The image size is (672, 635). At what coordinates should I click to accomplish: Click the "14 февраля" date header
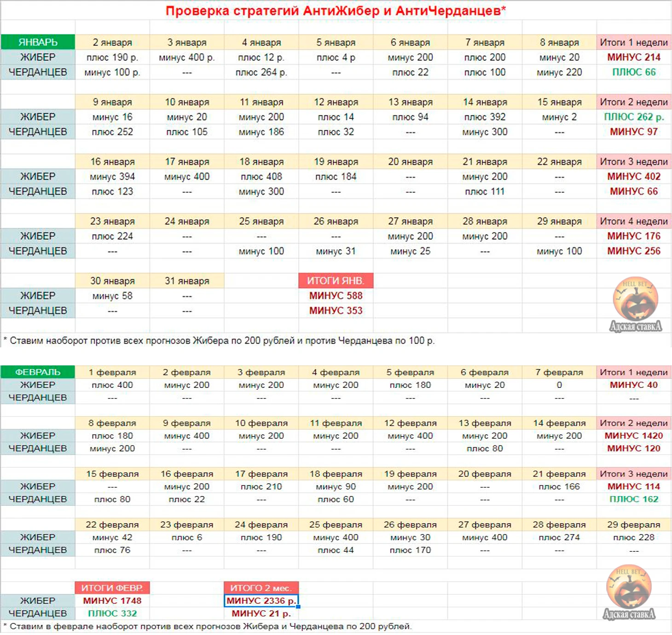pos(559,423)
